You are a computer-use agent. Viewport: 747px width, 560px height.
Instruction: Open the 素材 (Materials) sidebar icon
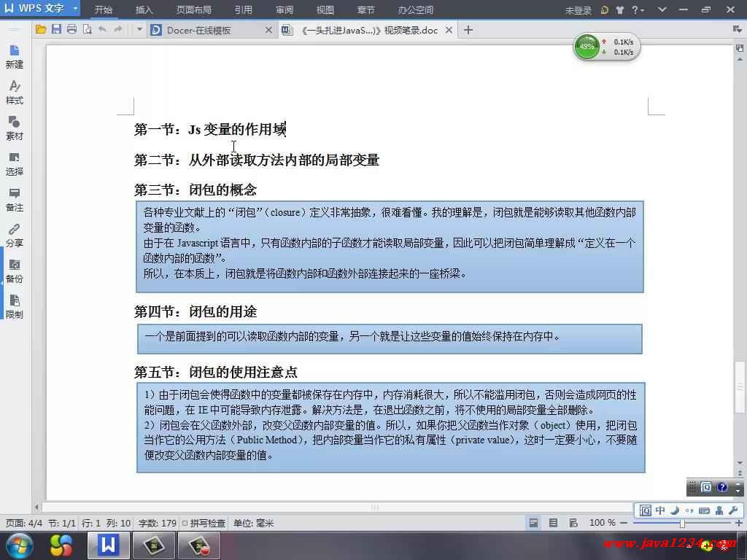15,128
